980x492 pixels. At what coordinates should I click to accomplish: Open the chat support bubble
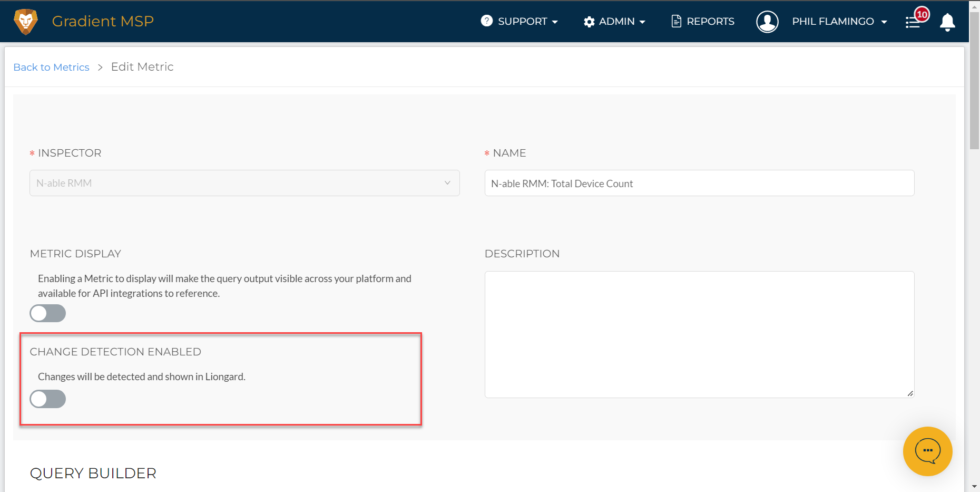coord(927,451)
